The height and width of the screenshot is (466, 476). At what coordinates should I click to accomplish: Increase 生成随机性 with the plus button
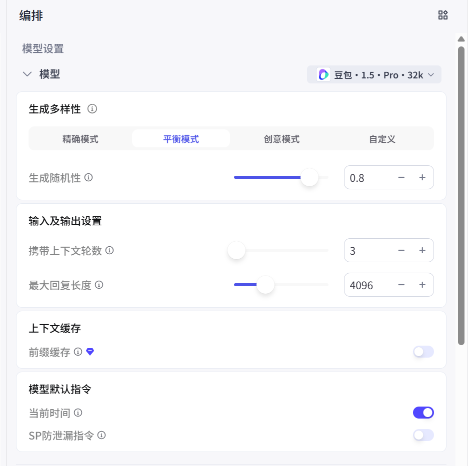(x=422, y=177)
